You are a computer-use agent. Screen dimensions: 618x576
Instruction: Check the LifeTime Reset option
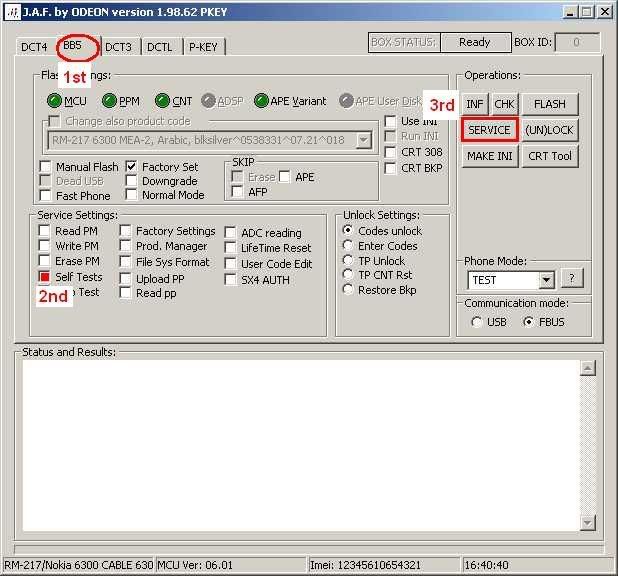(x=230, y=248)
